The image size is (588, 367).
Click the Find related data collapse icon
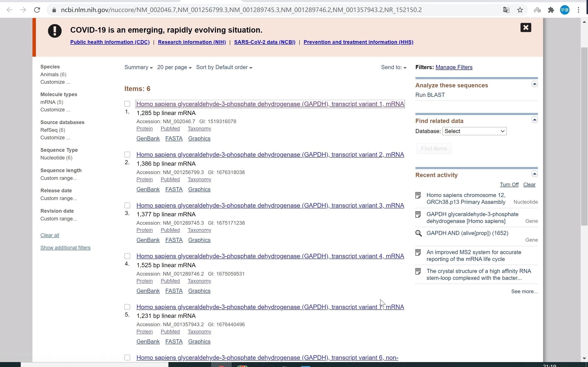[x=535, y=120]
